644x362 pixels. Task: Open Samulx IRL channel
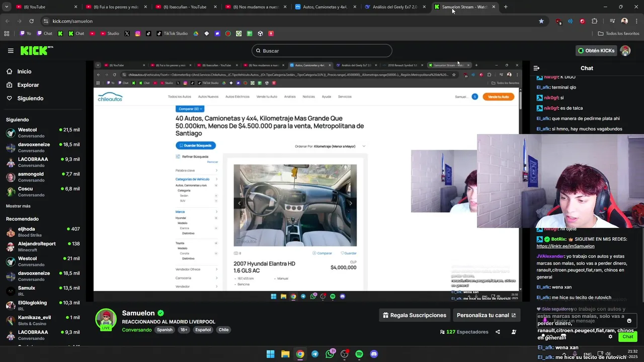coord(43,291)
